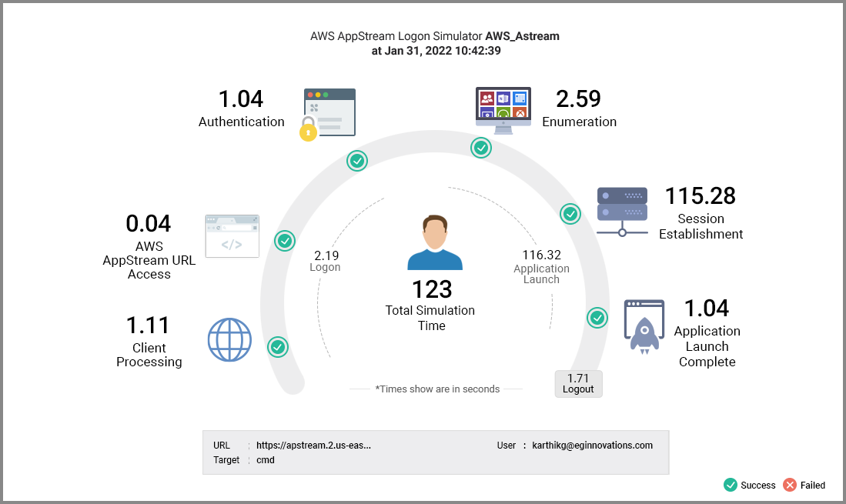
Task: Click the Application Launch Complete rocket icon
Action: coord(644,327)
